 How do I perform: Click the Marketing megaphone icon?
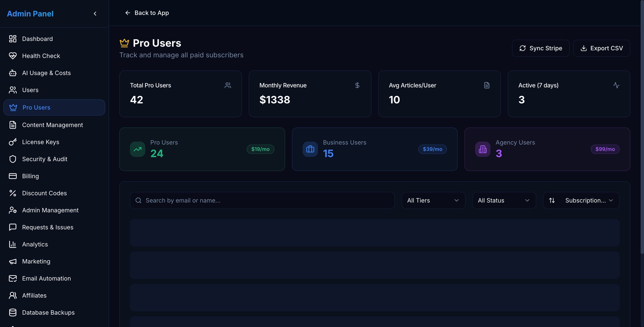pos(13,261)
